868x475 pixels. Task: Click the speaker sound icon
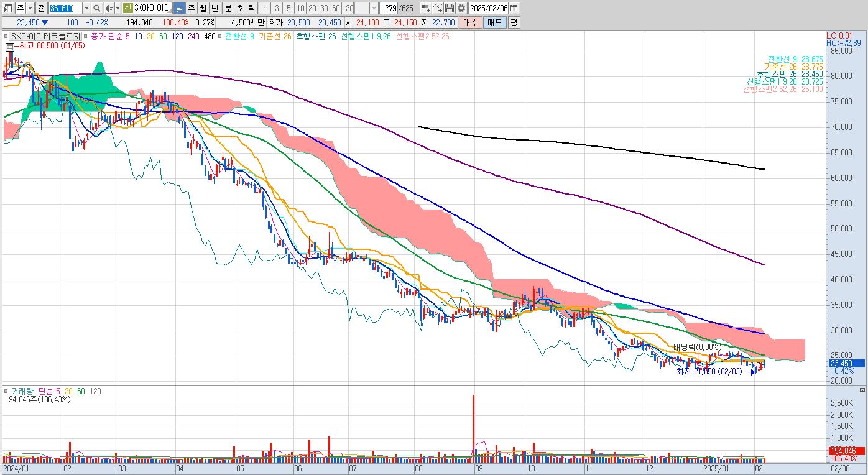(108, 8)
